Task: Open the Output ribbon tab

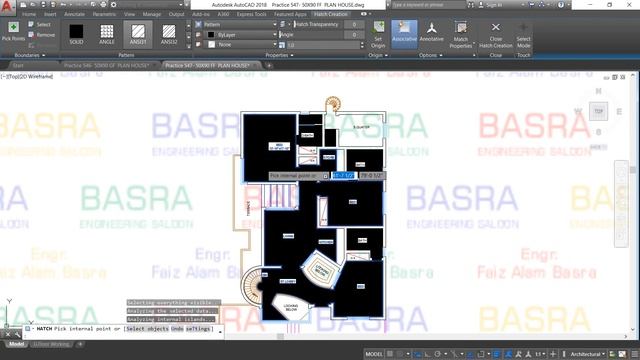Action: point(176,14)
